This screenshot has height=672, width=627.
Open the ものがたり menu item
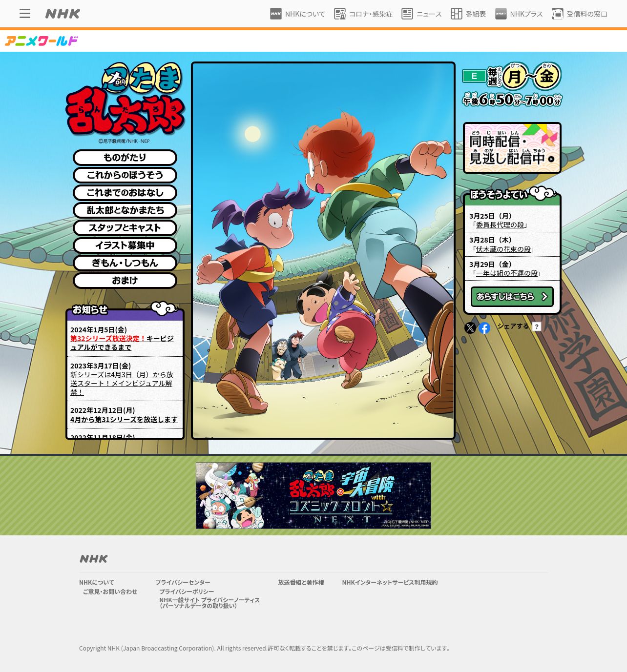(x=125, y=158)
